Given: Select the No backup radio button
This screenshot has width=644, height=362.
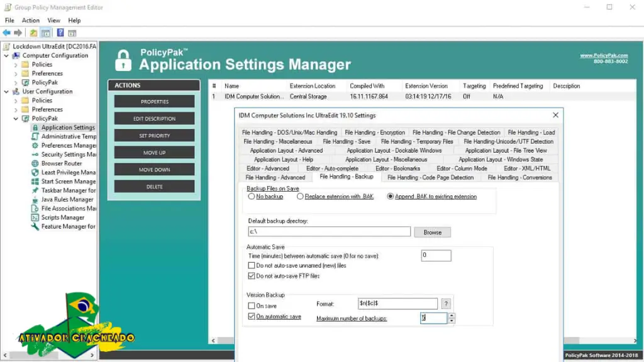Looking at the screenshot, I should (x=252, y=197).
